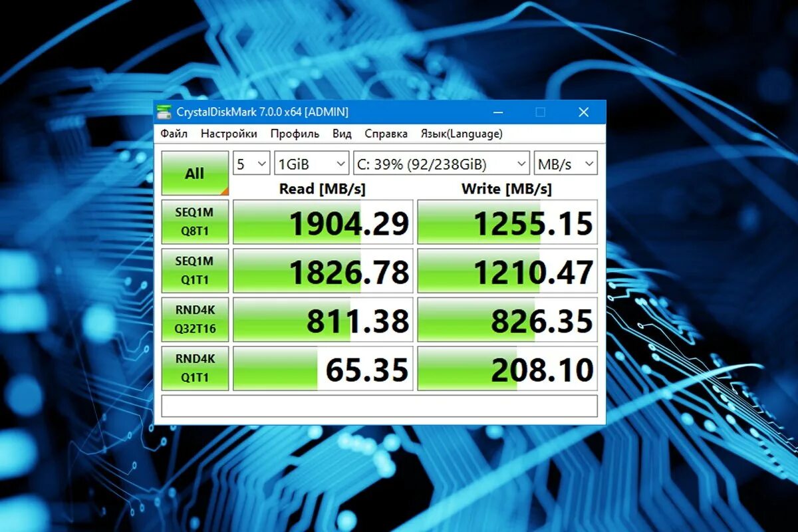
Task: Open the Справка menu
Action: [x=386, y=134]
